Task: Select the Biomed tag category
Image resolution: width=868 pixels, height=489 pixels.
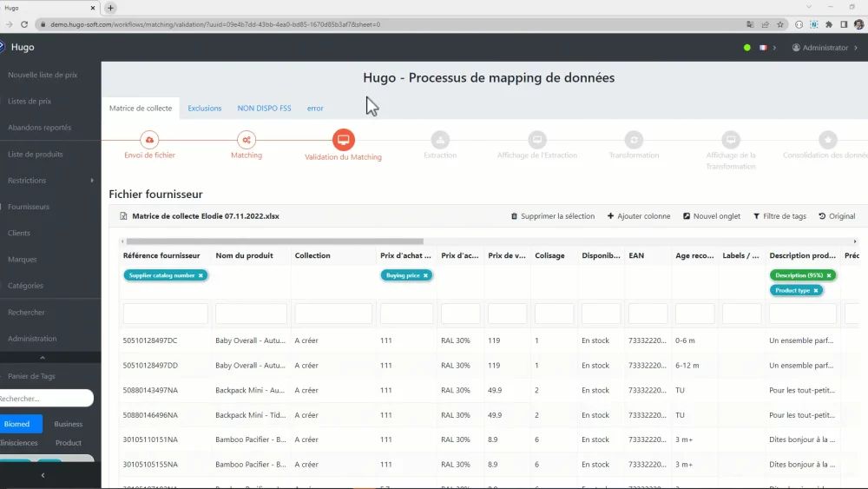Action: pos(21,424)
